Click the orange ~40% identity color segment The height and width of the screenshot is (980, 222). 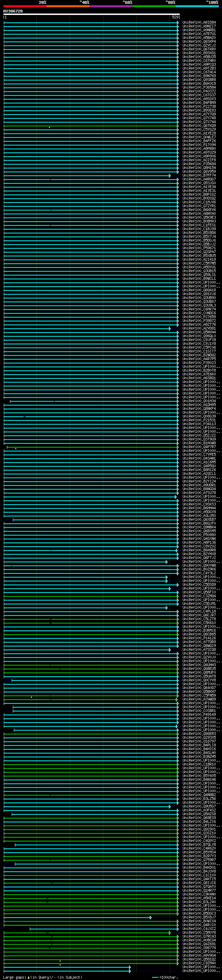coord(68,6)
